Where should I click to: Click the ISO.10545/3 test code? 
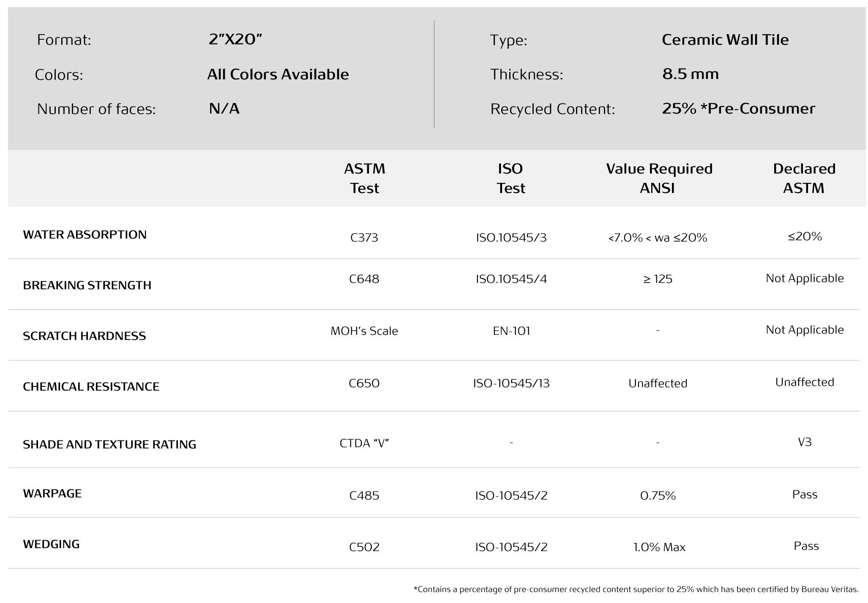[511, 238]
